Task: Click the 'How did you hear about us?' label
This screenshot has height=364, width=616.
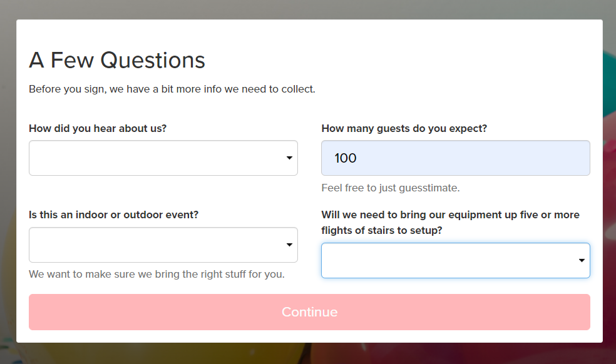Action: pyautogui.click(x=98, y=128)
